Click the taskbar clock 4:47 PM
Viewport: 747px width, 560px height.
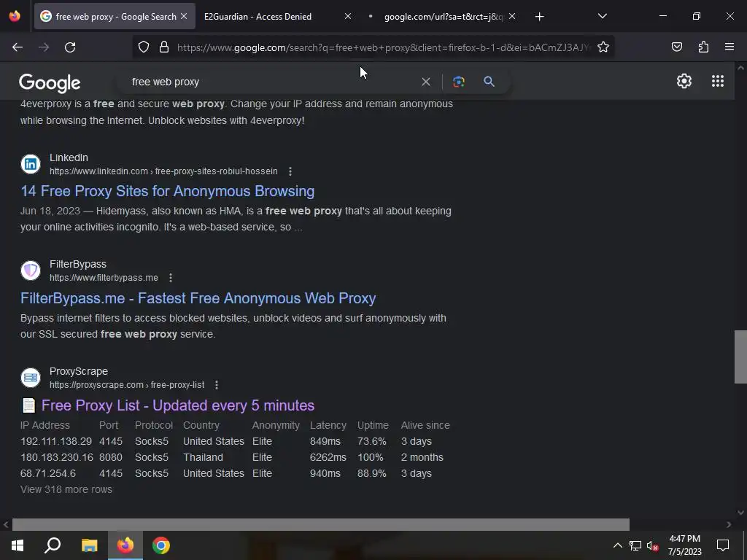684,539
